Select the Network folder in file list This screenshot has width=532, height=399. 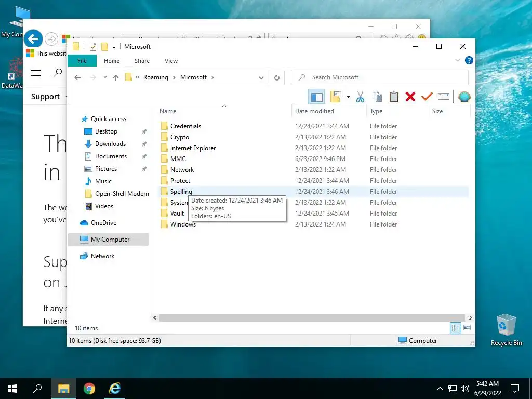point(182,170)
